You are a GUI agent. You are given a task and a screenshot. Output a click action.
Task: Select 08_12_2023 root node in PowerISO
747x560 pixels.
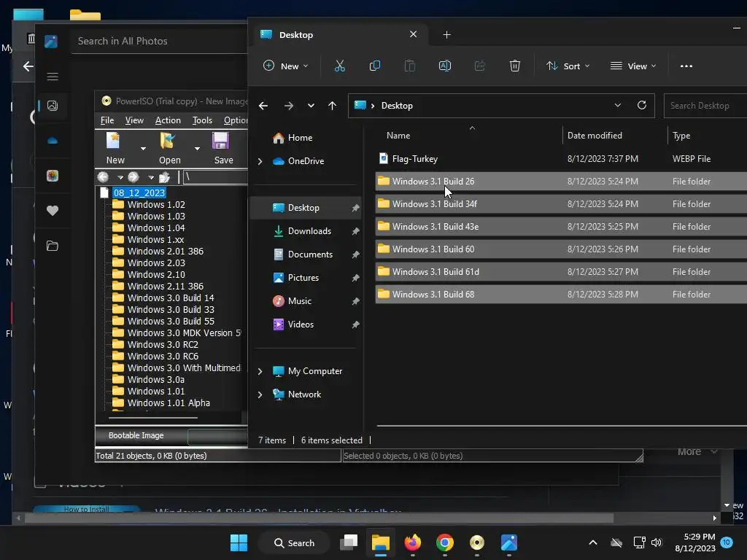point(139,192)
